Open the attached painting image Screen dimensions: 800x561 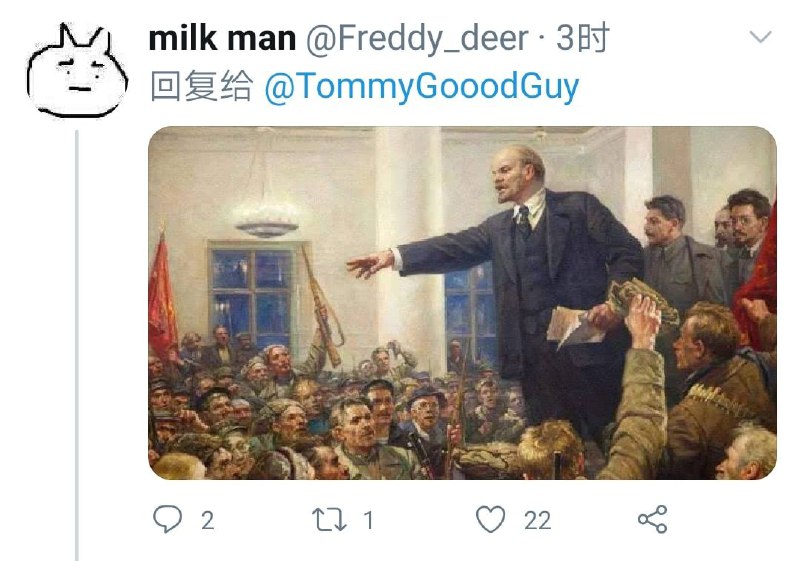[462, 303]
